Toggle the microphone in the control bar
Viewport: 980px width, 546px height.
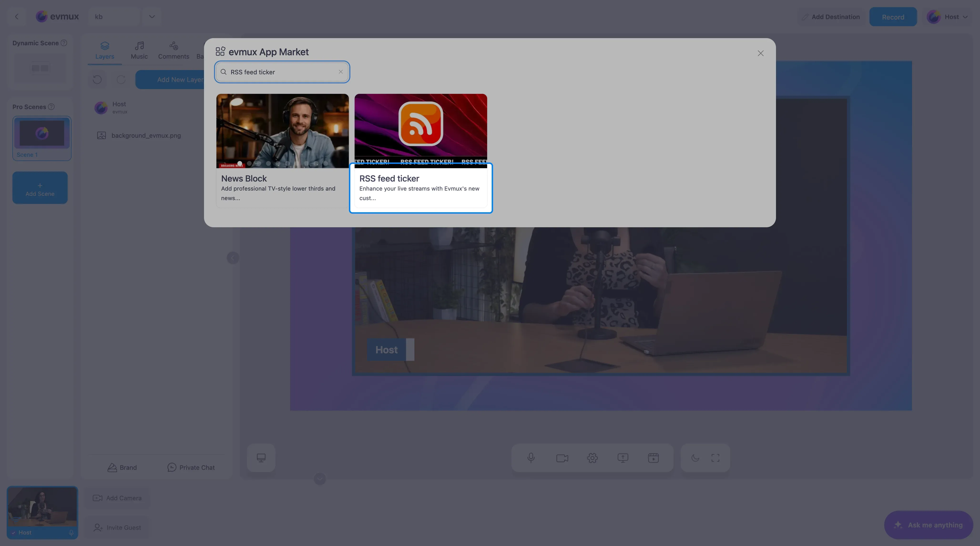pyautogui.click(x=531, y=458)
